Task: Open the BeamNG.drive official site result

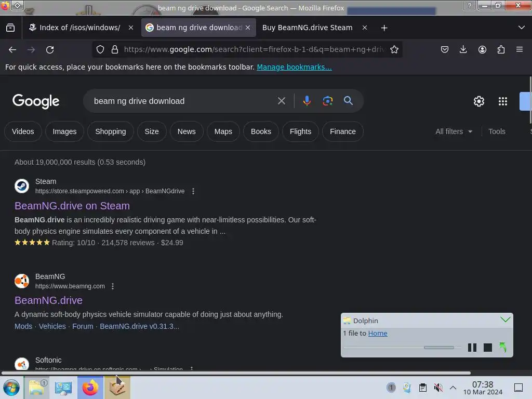Action: (48, 301)
